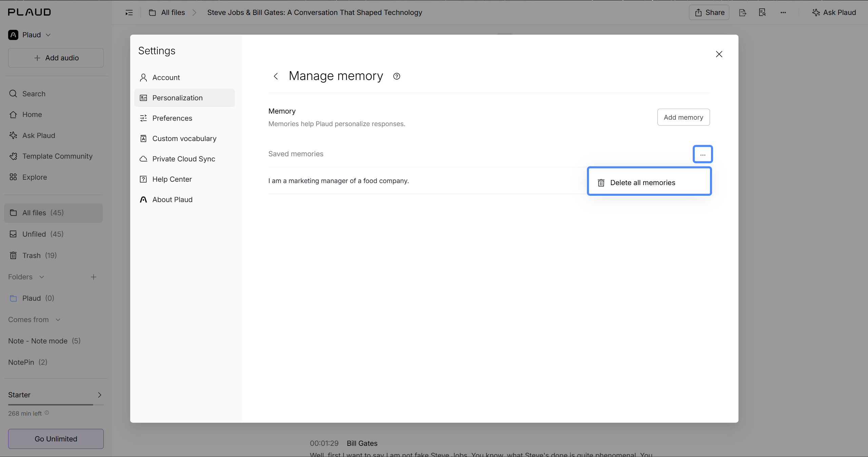
Task: Jump to transcript timestamp 00:01:29
Action: pyautogui.click(x=324, y=443)
